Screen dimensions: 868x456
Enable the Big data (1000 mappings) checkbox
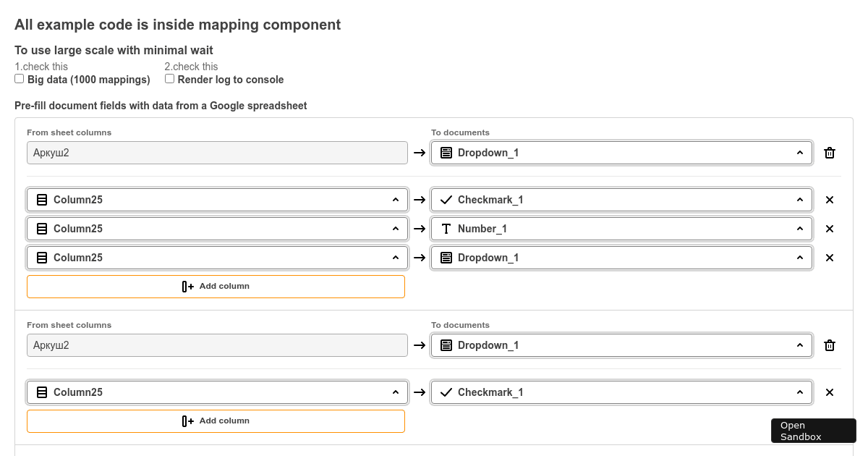[x=19, y=78]
